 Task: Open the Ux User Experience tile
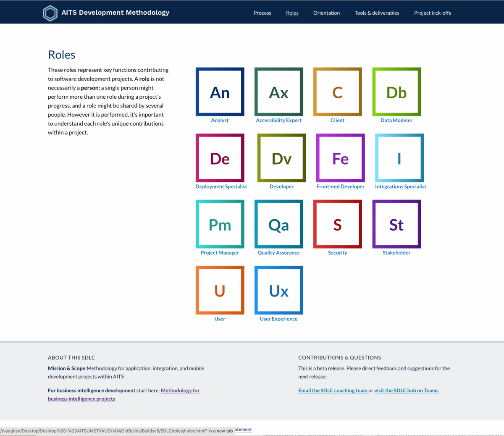click(x=279, y=290)
